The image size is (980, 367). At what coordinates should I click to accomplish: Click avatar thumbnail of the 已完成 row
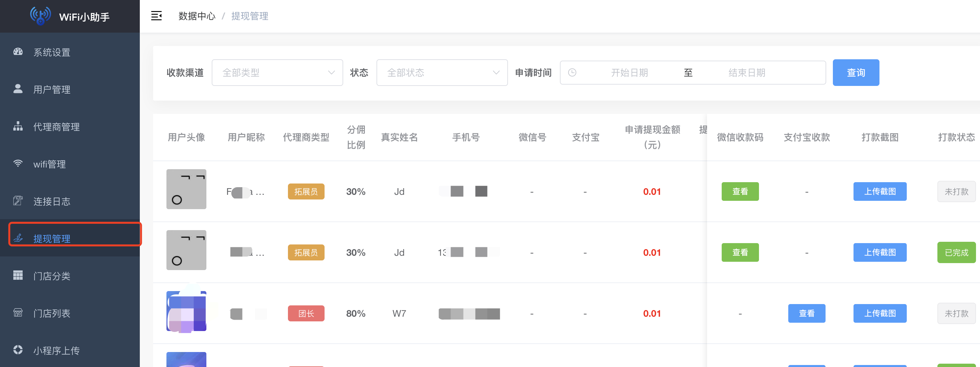pos(186,250)
